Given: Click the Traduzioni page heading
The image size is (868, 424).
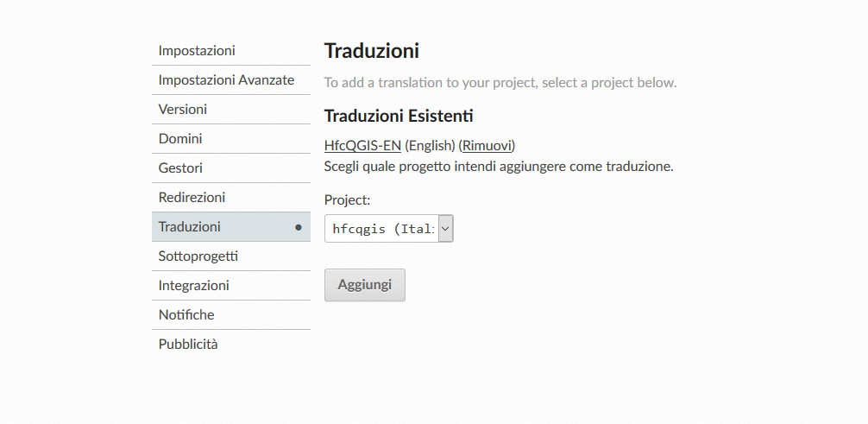Looking at the screenshot, I should pos(372,51).
